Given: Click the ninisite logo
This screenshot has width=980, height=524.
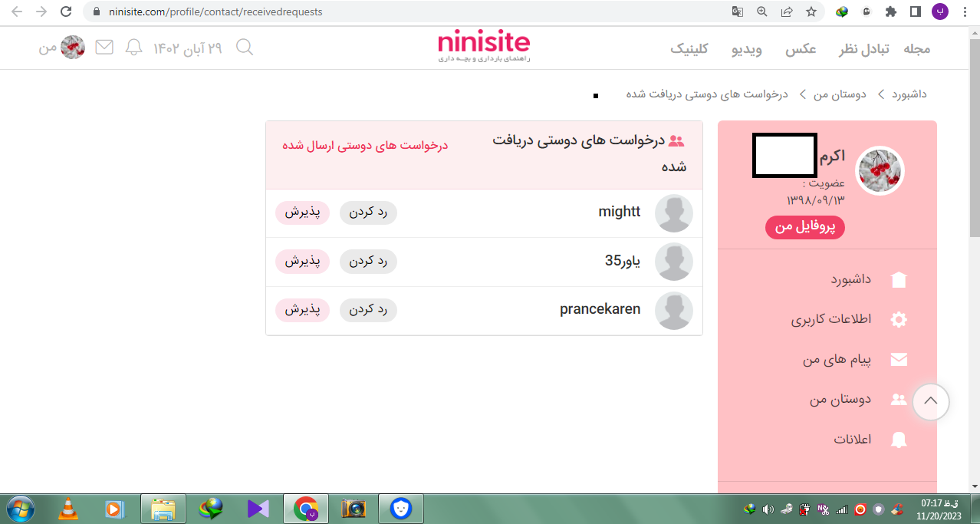Looking at the screenshot, I should pyautogui.click(x=483, y=46).
